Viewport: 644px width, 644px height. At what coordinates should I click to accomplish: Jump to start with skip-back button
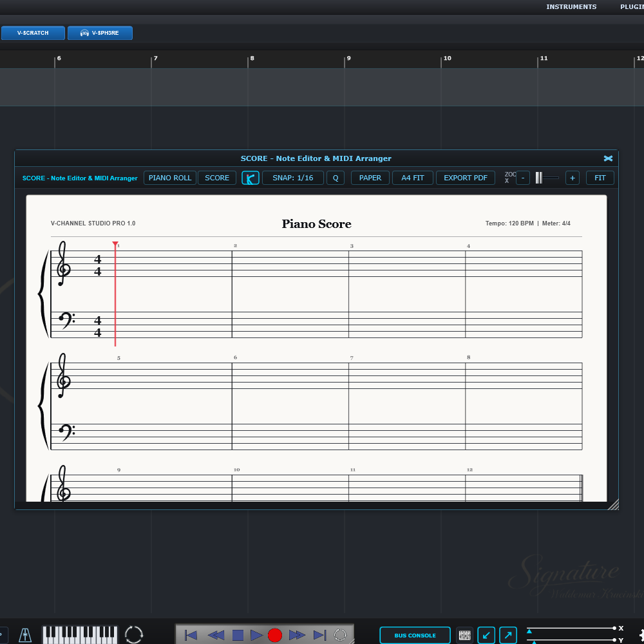point(191,635)
